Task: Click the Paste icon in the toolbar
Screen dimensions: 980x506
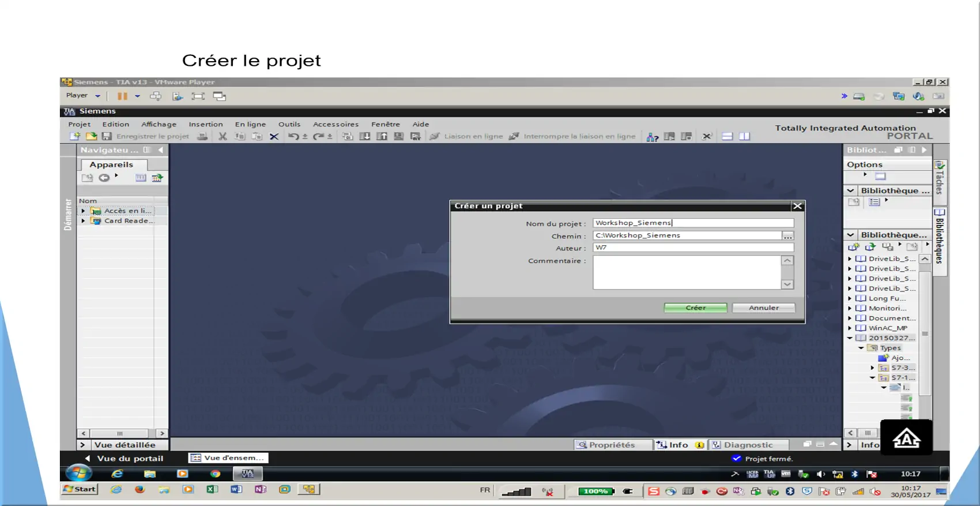Action: click(x=257, y=136)
